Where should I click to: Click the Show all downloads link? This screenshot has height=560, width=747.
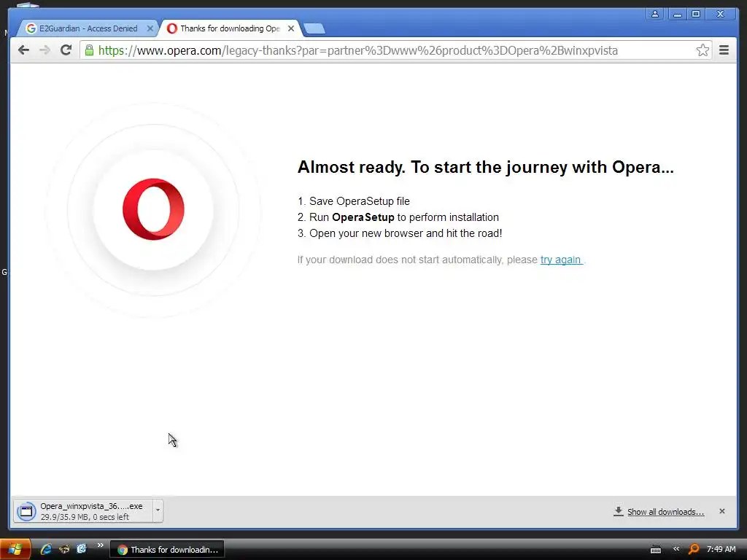[x=665, y=512]
